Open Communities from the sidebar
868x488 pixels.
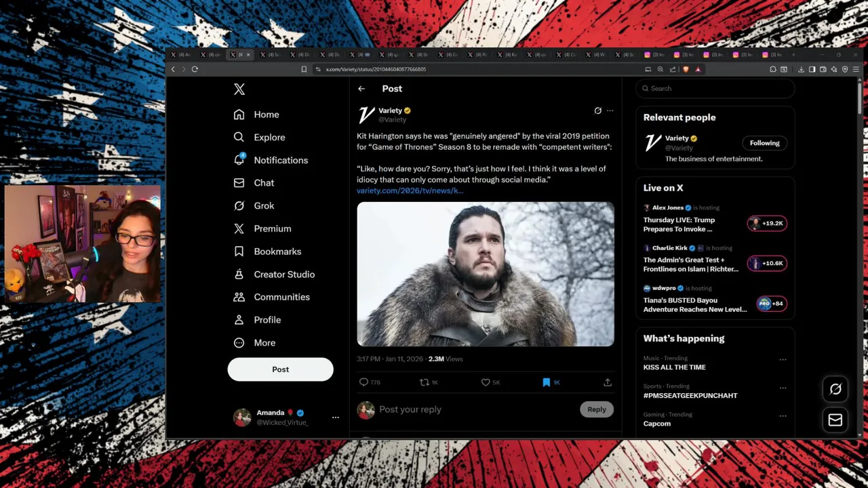pyautogui.click(x=271, y=297)
